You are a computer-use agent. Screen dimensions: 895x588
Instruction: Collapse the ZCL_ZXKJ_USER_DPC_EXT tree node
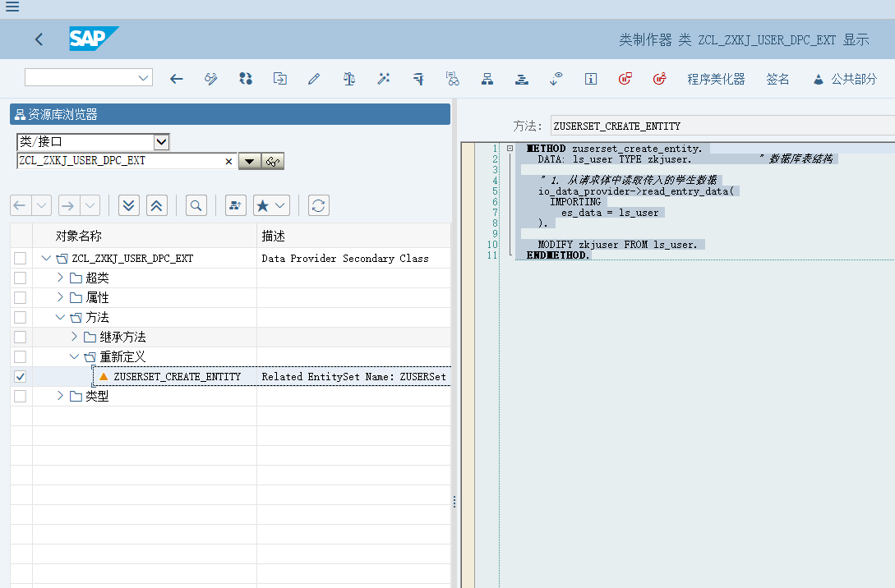pyautogui.click(x=46, y=259)
